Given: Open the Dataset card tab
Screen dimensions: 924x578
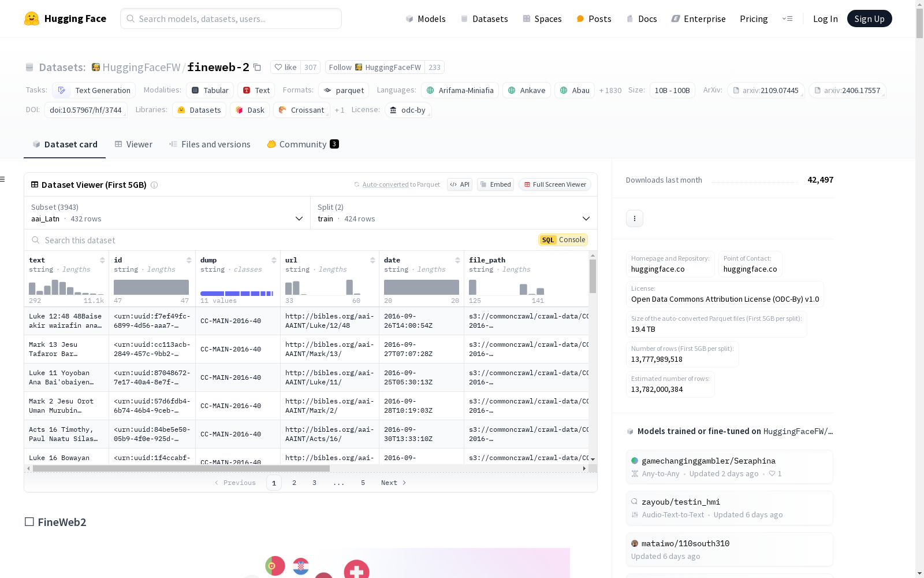Looking at the screenshot, I should [x=65, y=144].
